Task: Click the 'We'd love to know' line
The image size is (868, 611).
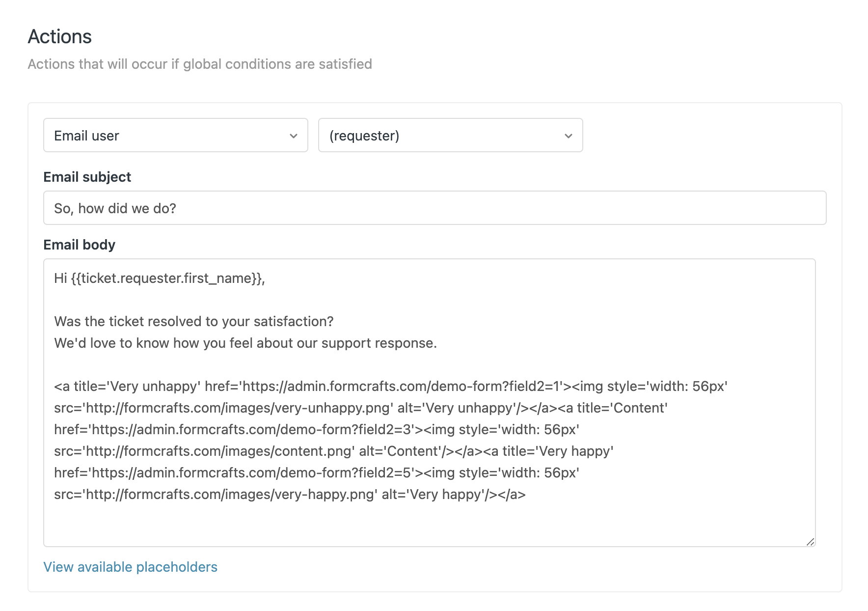Action: (x=245, y=343)
